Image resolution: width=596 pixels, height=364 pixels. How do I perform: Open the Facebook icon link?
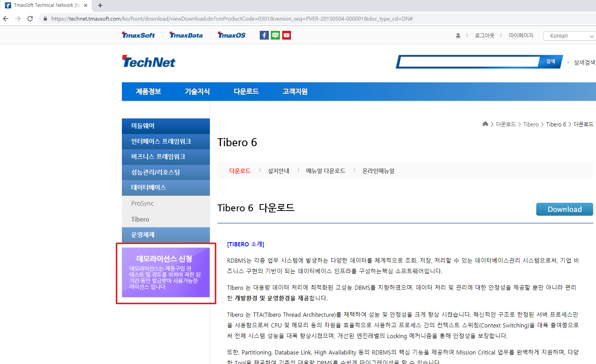click(x=264, y=35)
